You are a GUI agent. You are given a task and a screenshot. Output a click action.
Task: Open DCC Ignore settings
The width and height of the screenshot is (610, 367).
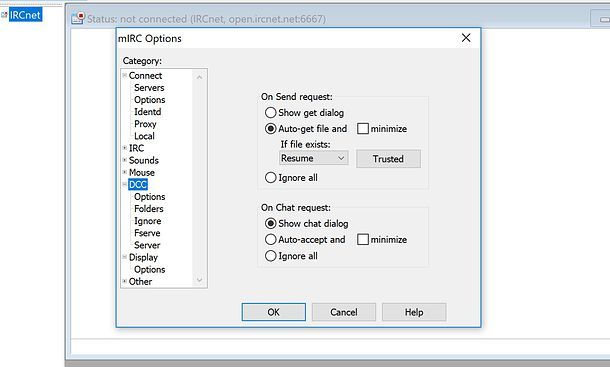point(147,221)
